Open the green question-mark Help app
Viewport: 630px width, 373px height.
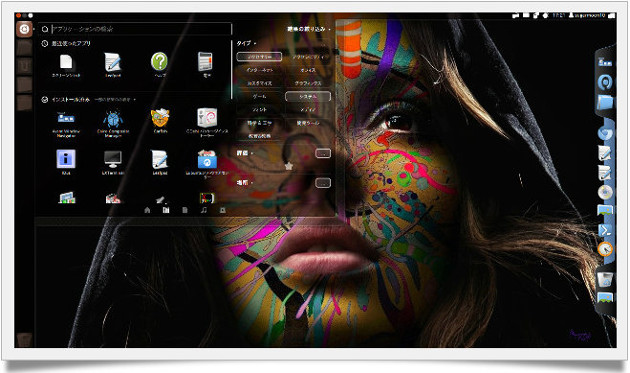coord(159,62)
